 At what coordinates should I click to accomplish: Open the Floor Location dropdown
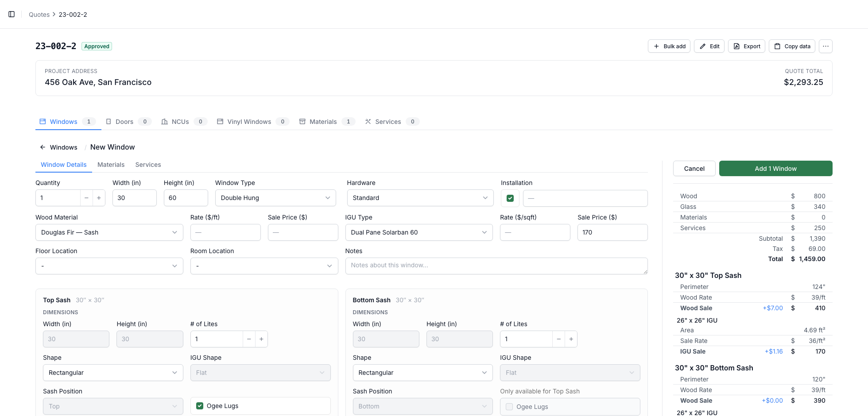[x=109, y=266]
